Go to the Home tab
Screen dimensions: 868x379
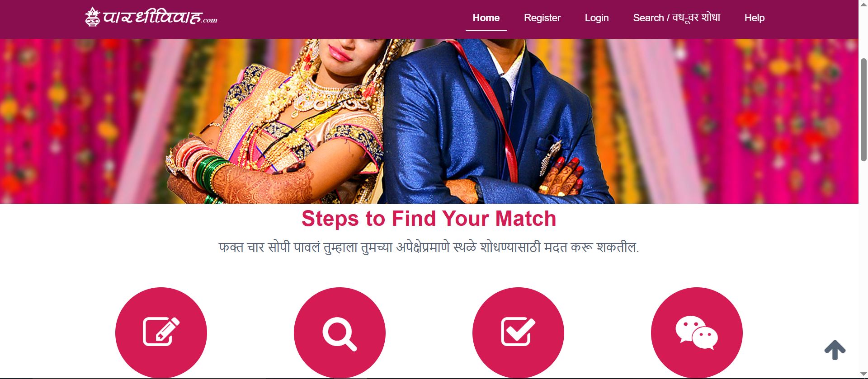(486, 18)
